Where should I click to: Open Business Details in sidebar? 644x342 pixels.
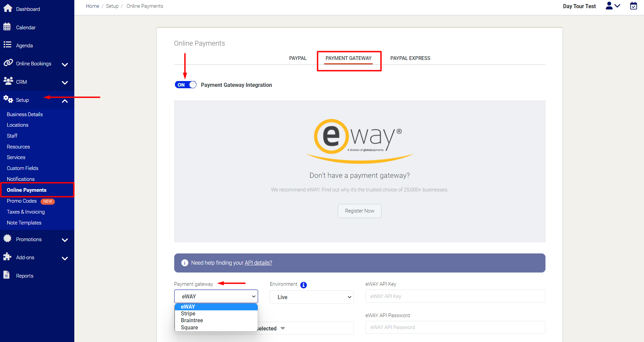(x=25, y=114)
